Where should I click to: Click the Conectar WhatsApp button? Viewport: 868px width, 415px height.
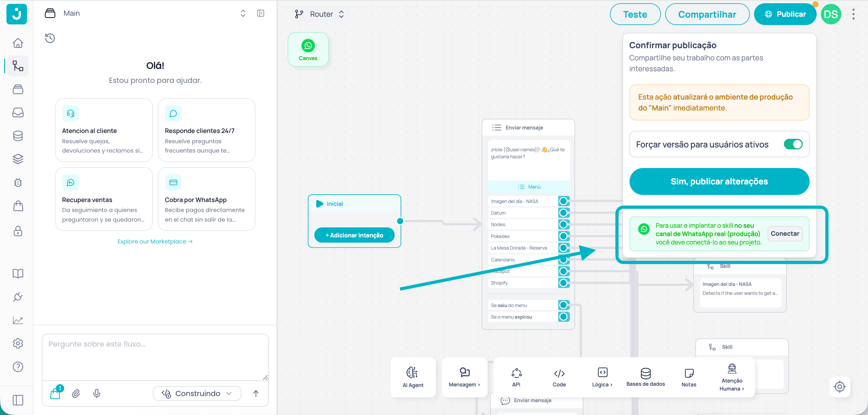(785, 234)
